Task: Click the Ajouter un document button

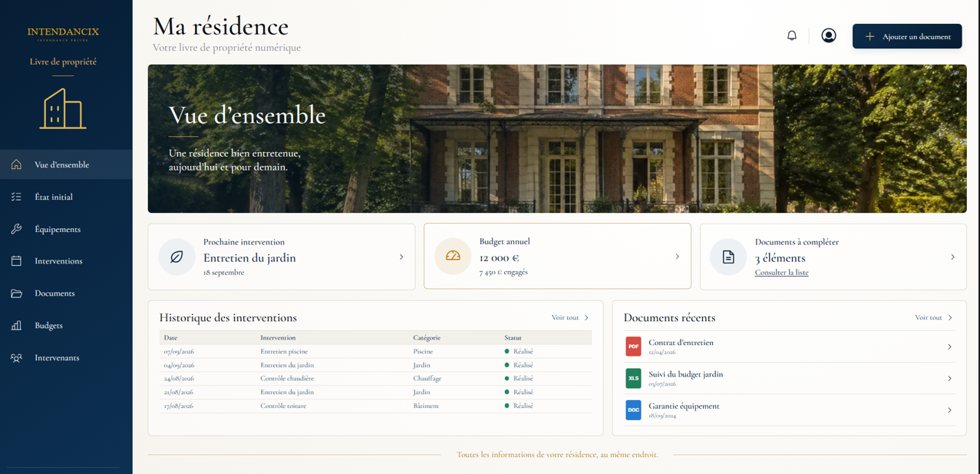Action: click(907, 36)
